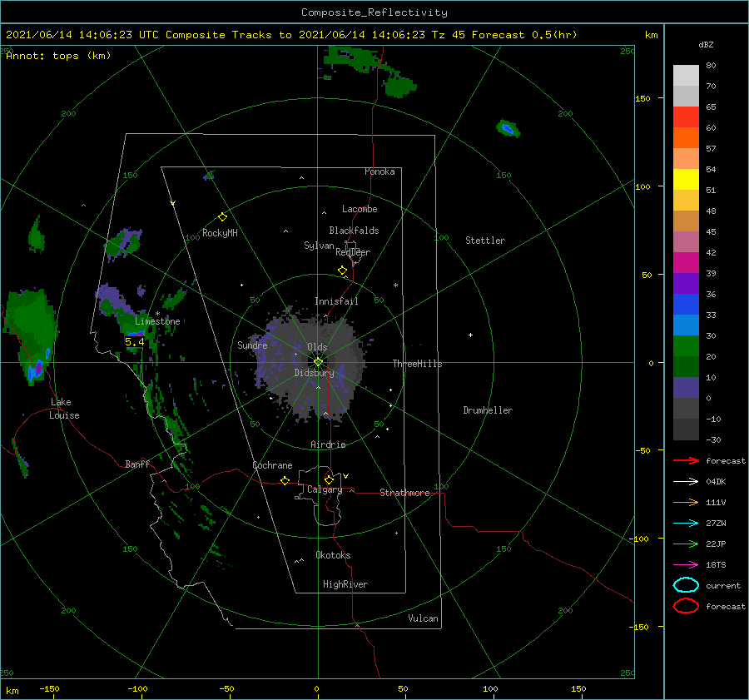Viewport: 749px width, 700px height.
Task: Select the yellow diamond marker near RockyMH
Action: [222, 217]
